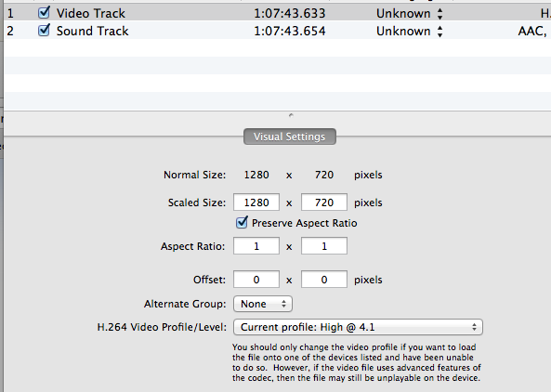This screenshot has height=392, width=551.
Task: Click the Normal Size height value 720
Action: point(324,175)
